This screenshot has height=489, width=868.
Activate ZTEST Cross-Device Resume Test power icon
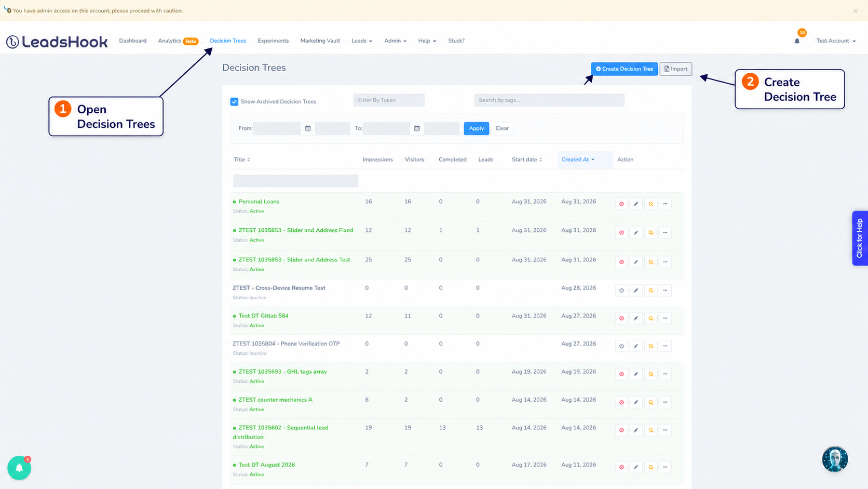tap(621, 290)
